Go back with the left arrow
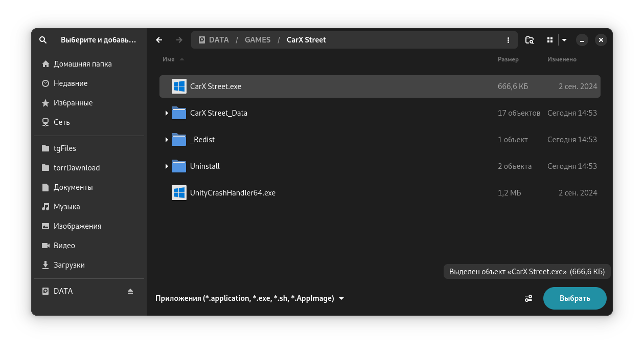The height and width of the screenshot is (350, 644). (159, 40)
